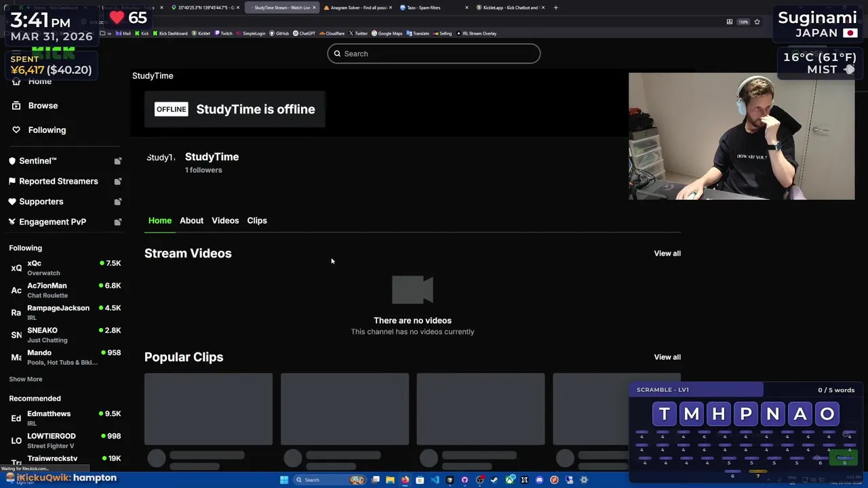Bookmark this page with star icon

click(757, 22)
